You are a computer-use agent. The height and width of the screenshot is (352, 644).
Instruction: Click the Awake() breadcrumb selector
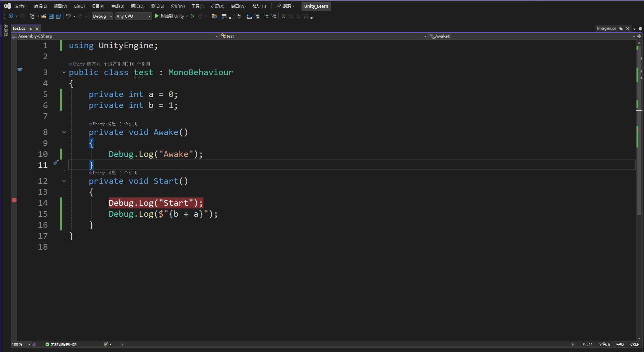(442, 36)
